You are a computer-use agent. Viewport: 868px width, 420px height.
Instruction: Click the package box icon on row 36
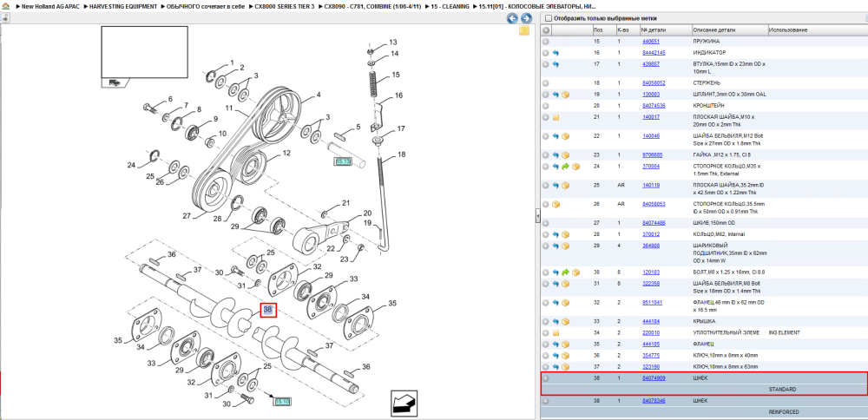(x=565, y=355)
